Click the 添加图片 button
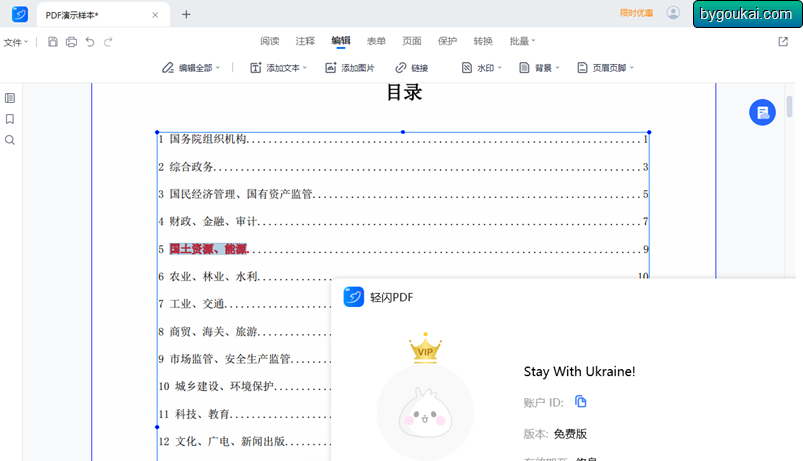This screenshot has height=461, width=803. tap(350, 68)
